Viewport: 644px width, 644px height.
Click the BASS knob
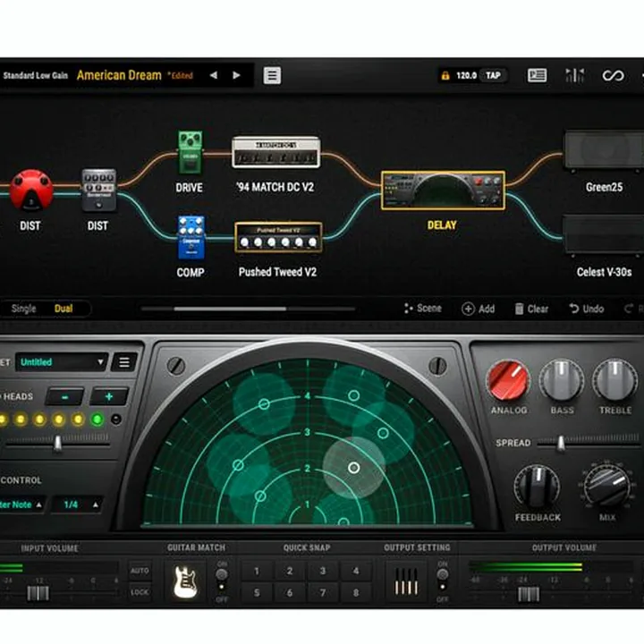(x=562, y=380)
